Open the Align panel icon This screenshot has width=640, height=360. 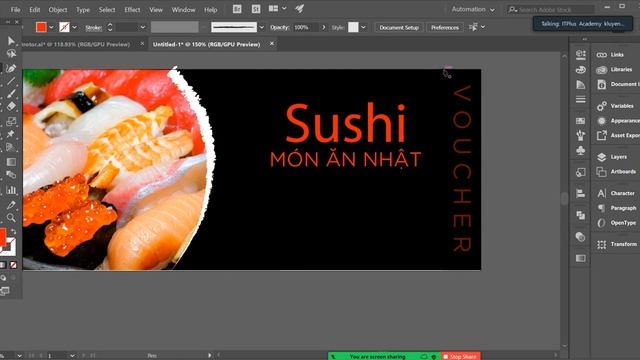[x=580, y=193]
